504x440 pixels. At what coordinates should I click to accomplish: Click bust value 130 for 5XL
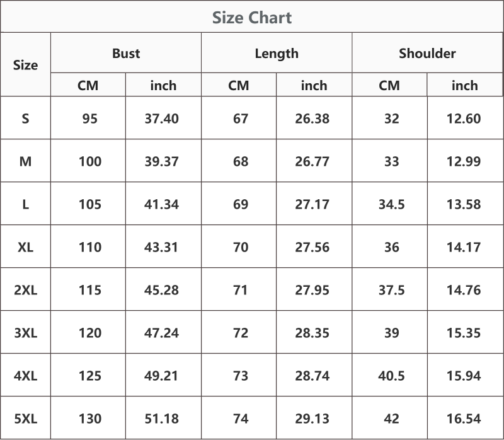[90, 419]
